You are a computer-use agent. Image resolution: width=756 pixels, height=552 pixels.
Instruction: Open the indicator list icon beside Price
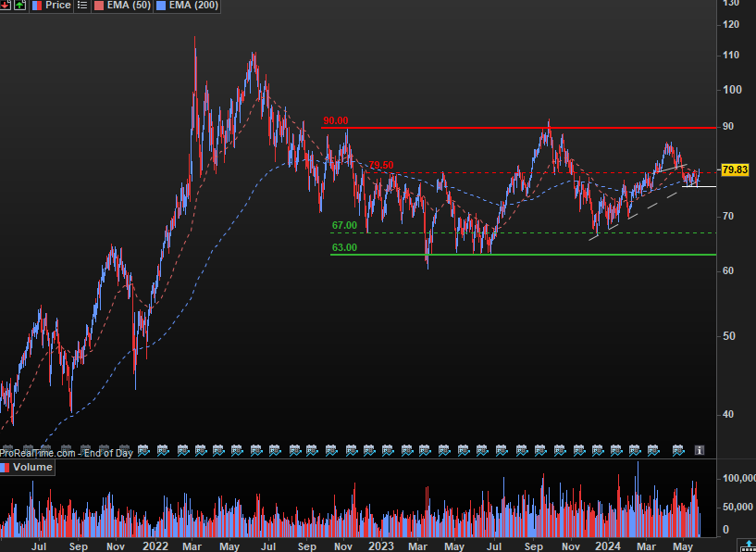tap(82, 6)
